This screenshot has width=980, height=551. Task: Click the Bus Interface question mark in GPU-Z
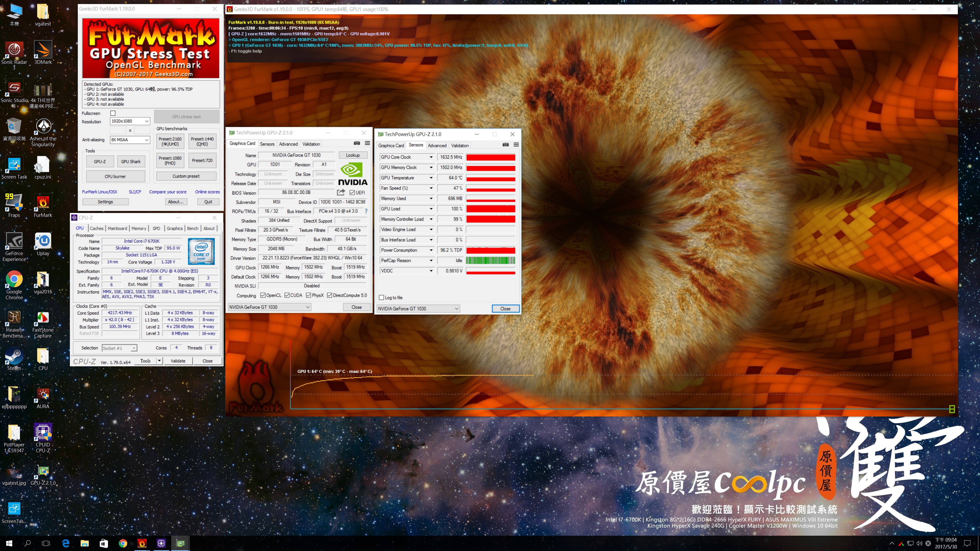point(366,211)
